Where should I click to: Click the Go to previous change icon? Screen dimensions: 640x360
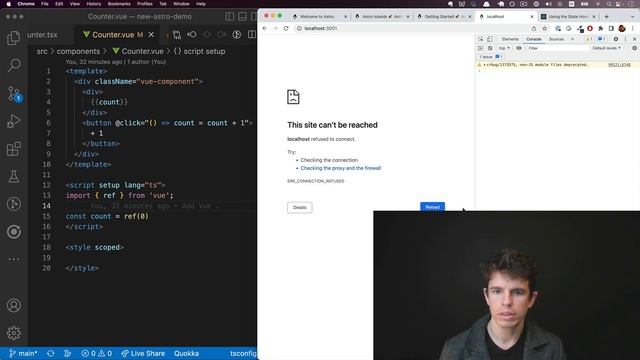tap(192, 35)
